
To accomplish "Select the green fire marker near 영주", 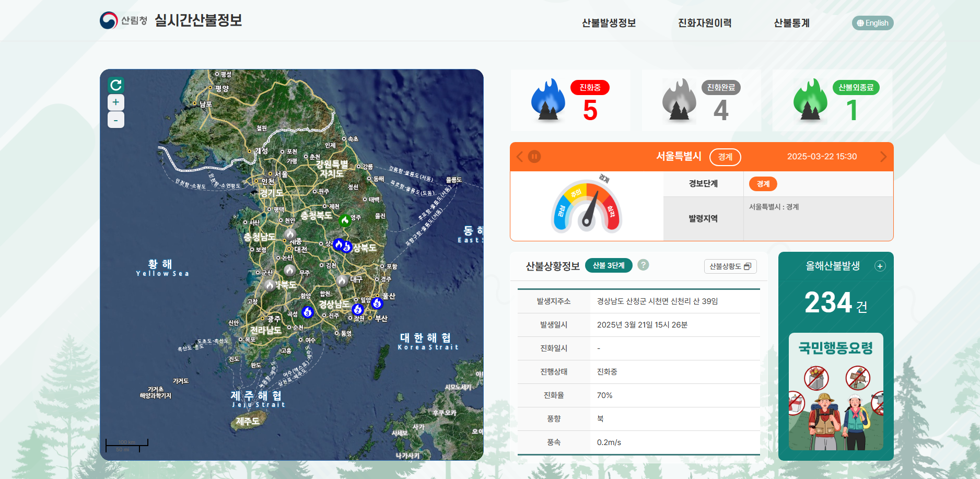I will pyautogui.click(x=345, y=220).
